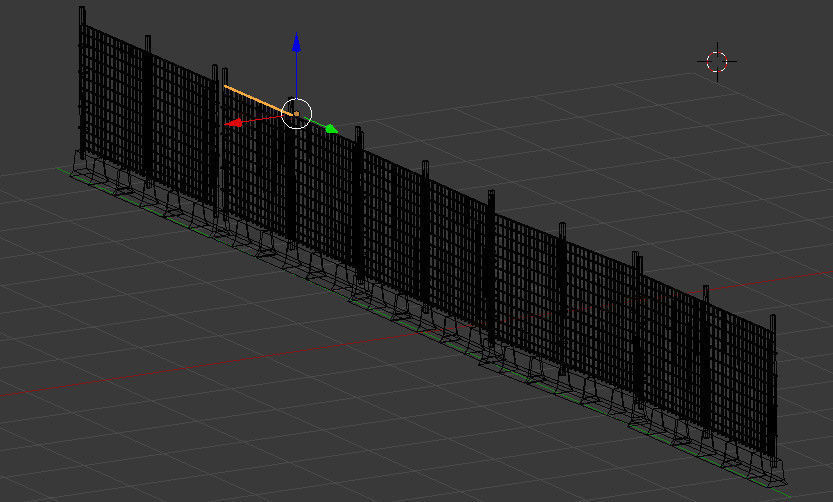
Task: Click the 3D cursor crosshair
Action: coord(717,62)
